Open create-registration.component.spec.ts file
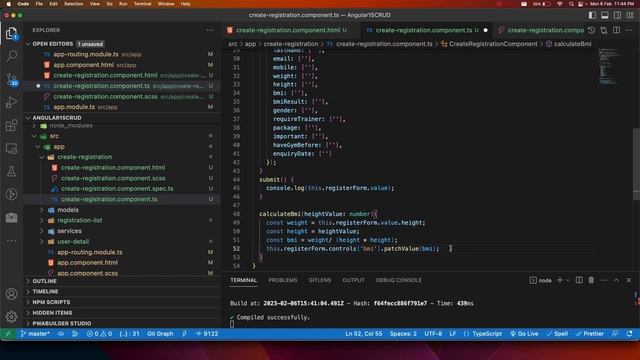This screenshot has height=360, width=640. [117, 189]
